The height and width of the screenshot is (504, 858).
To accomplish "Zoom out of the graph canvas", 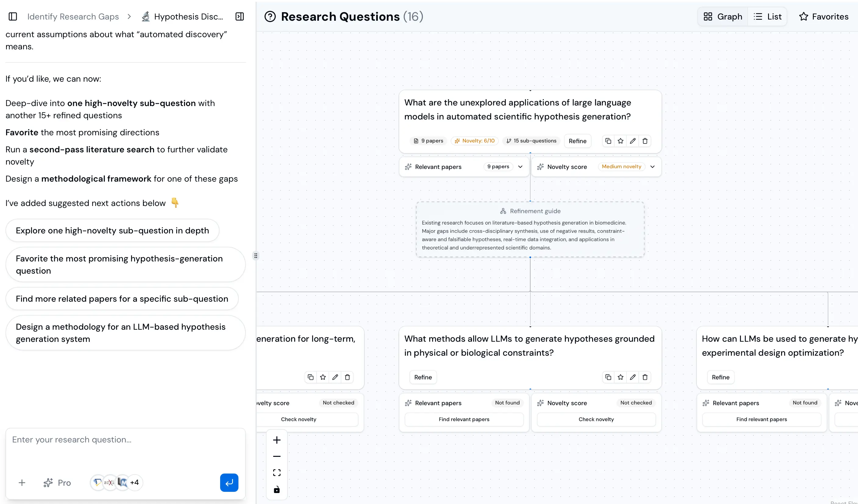I will pos(277,456).
